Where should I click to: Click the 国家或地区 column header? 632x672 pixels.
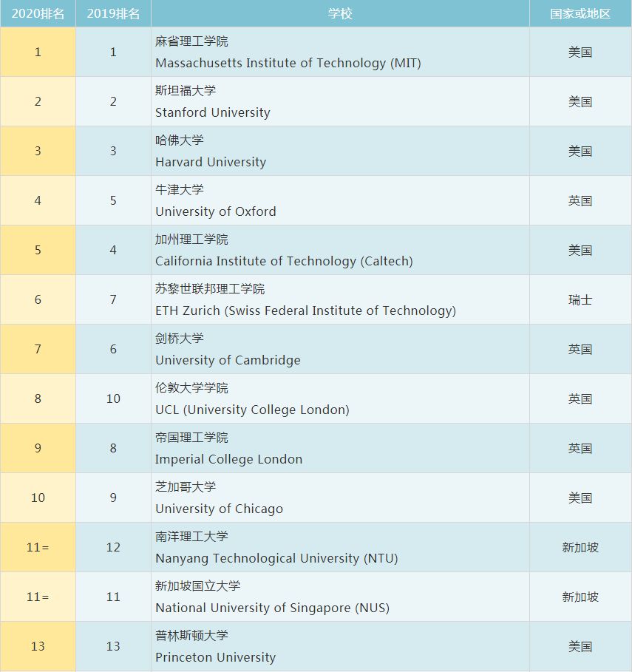coord(580,13)
